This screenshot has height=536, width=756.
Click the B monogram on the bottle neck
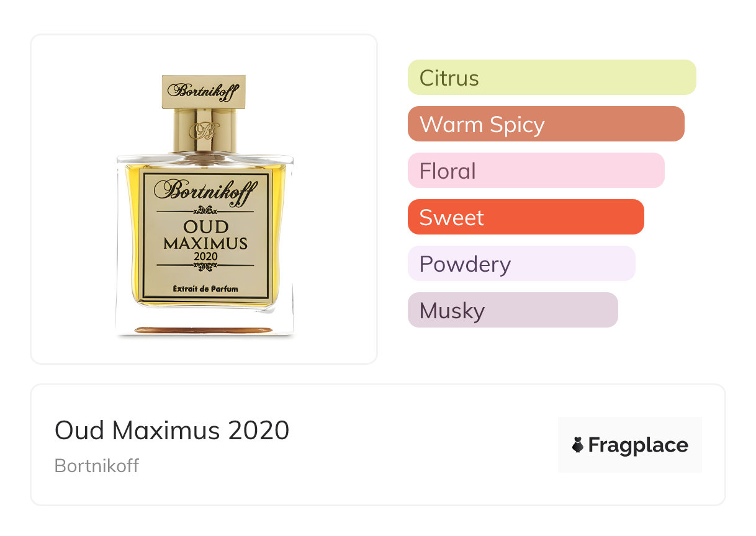click(x=204, y=130)
